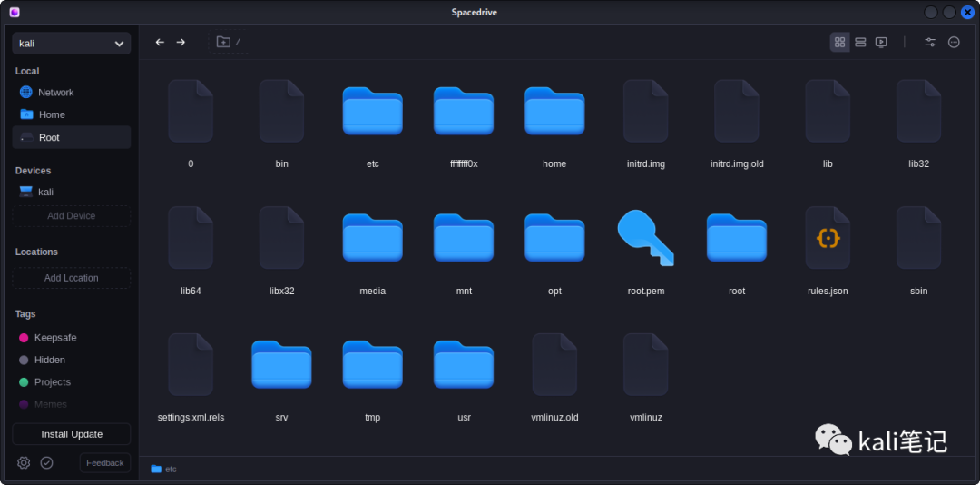980x485 pixels.
Task: Select the initrd.img.old file
Action: pos(737,111)
